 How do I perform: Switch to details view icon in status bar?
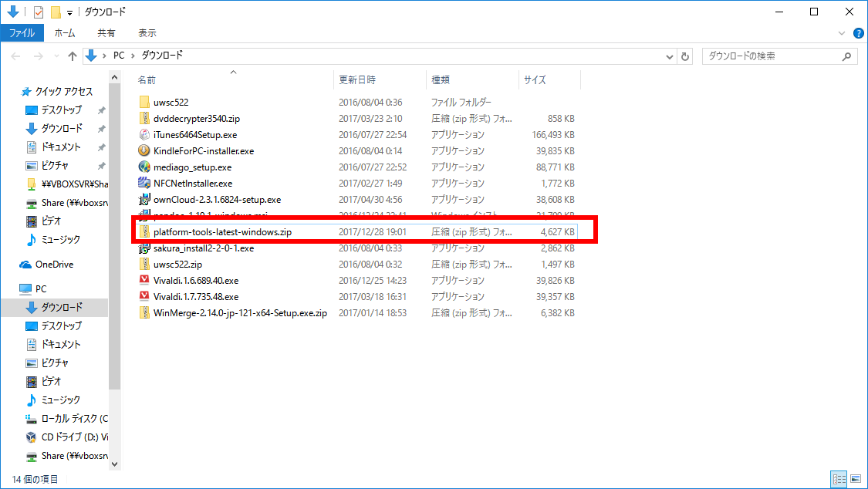pyautogui.click(x=839, y=478)
